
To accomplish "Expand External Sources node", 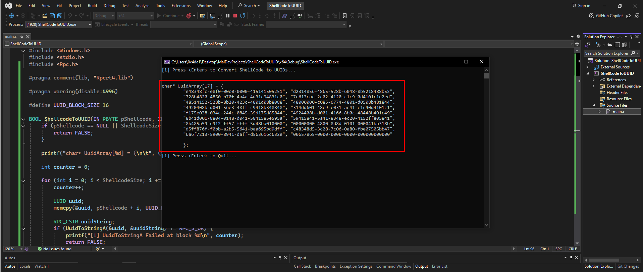I will 588,67.
